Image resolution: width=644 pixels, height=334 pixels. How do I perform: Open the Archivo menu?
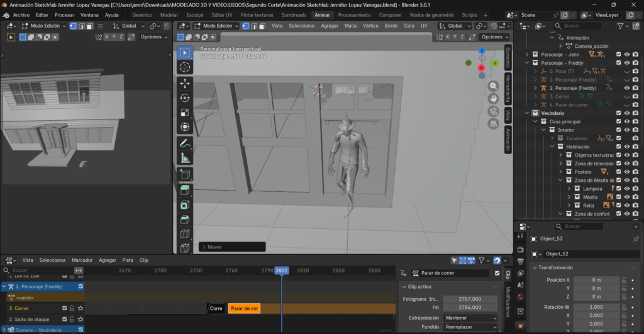(21, 15)
